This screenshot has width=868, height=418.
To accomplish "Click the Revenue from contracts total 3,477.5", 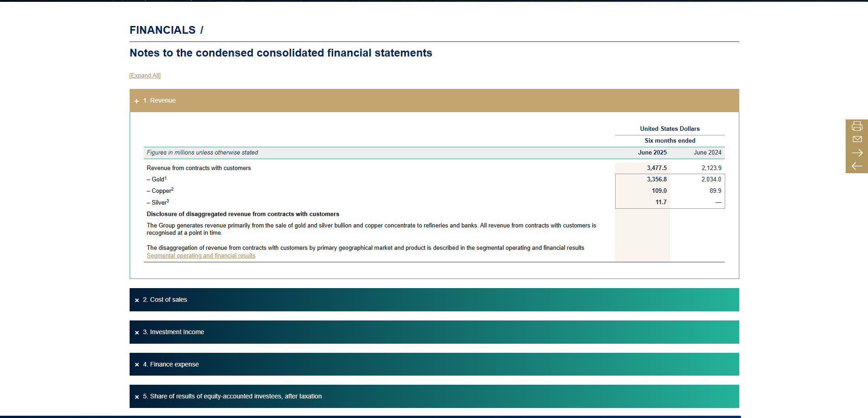I will click(x=657, y=168).
